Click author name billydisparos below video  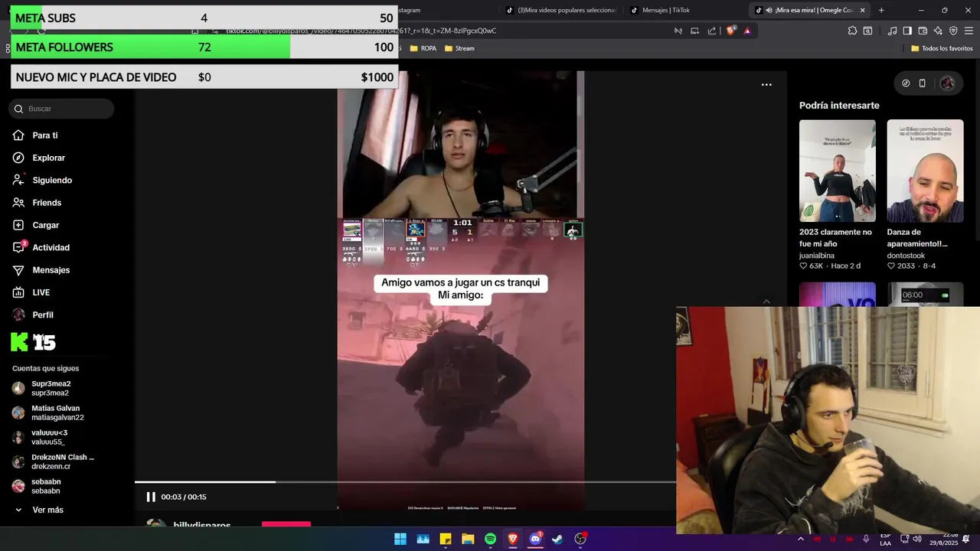[x=202, y=526]
